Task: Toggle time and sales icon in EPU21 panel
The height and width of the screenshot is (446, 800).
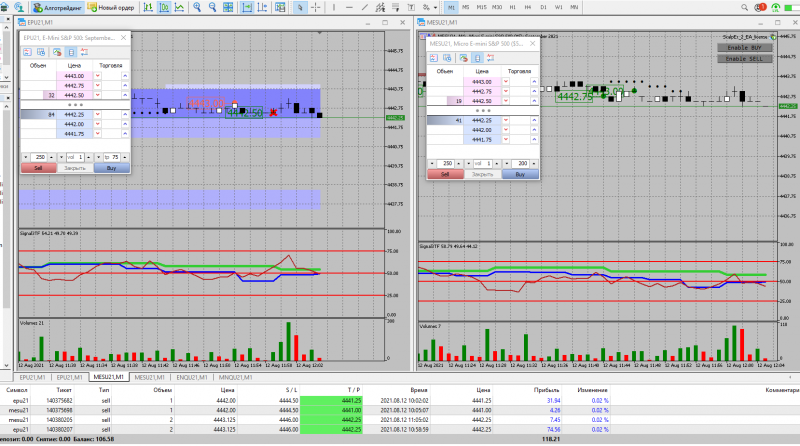Action: (41, 52)
